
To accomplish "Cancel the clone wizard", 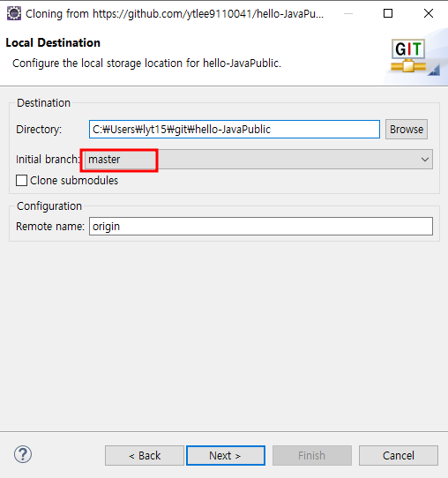I will pyautogui.click(x=399, y=455).
